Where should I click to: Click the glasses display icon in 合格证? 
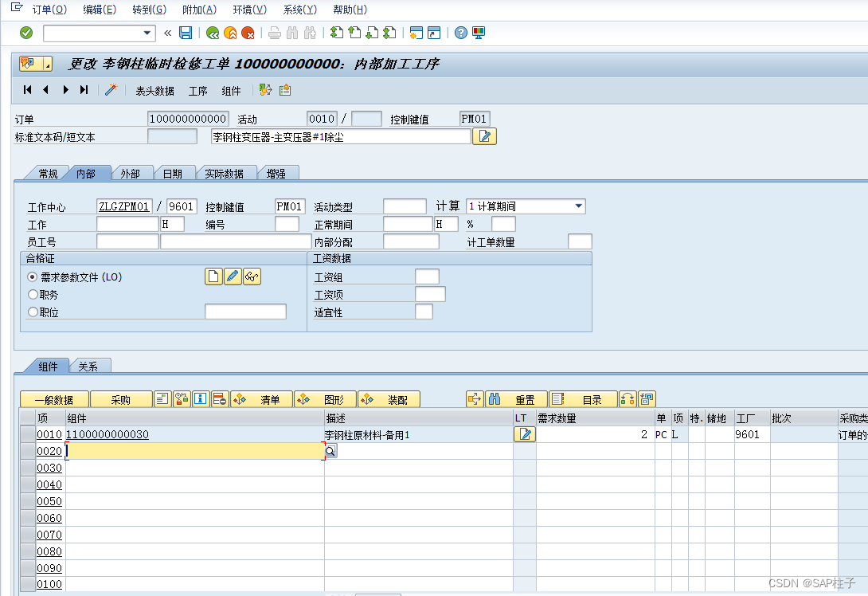pos(252,276)
